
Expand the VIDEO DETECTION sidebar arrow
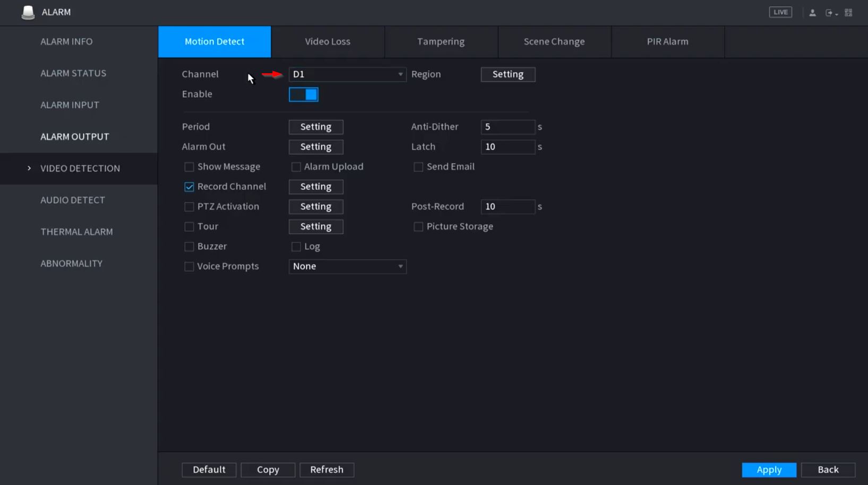tap(29, 168)
